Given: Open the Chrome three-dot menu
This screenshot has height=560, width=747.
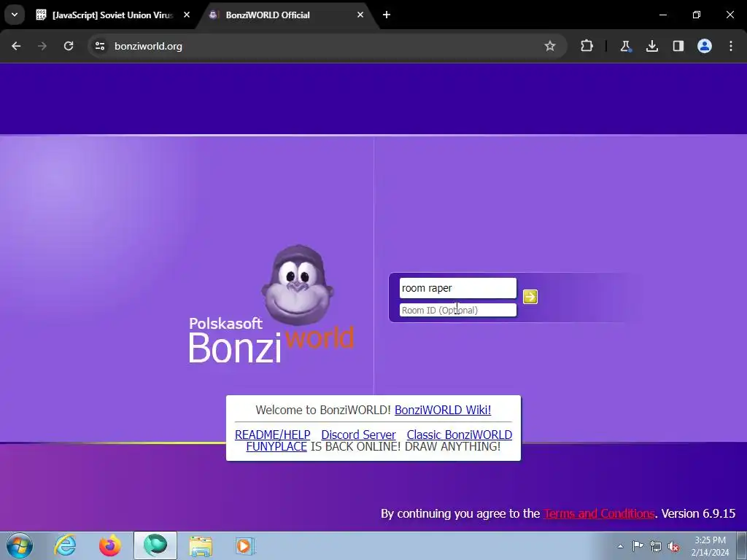Looking at the screenshot, I should click(x=731, y=46).
